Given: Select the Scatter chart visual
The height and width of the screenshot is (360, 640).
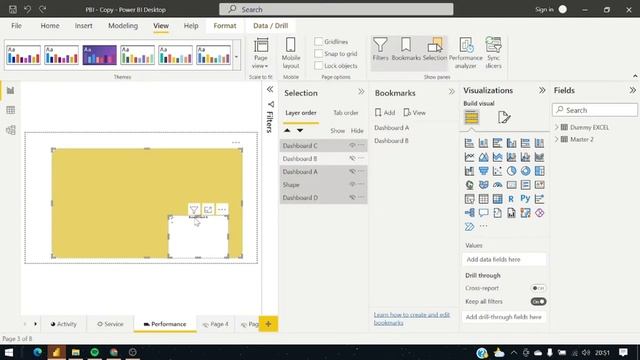Looking at the screenshot, I should point(497,171).
